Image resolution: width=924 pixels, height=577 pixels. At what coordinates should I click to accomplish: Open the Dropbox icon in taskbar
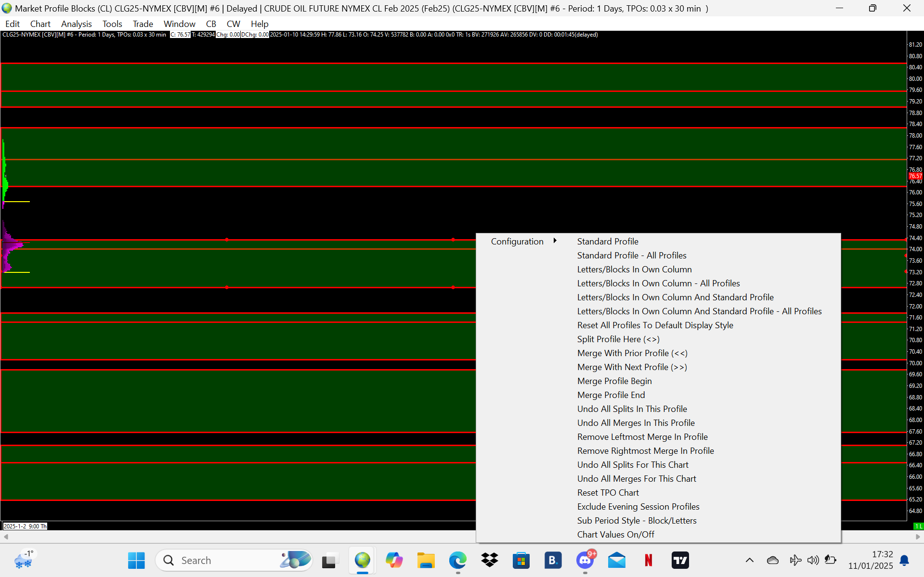pos(489,560)
